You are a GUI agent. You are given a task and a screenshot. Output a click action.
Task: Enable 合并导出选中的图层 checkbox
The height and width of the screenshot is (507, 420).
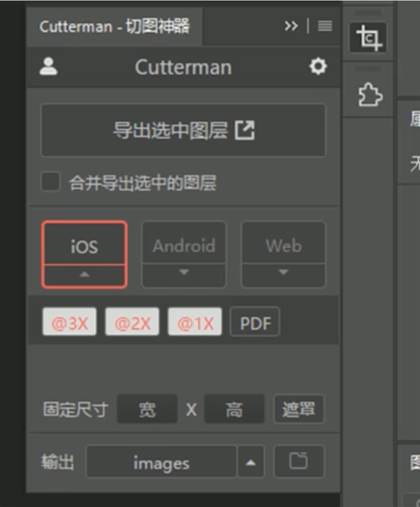point(51,182)
